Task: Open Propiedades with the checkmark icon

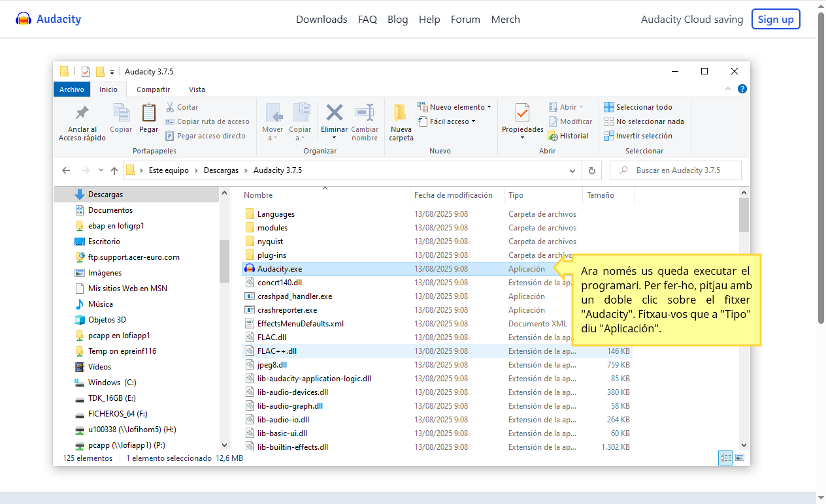Action: (x=522, y=114)
